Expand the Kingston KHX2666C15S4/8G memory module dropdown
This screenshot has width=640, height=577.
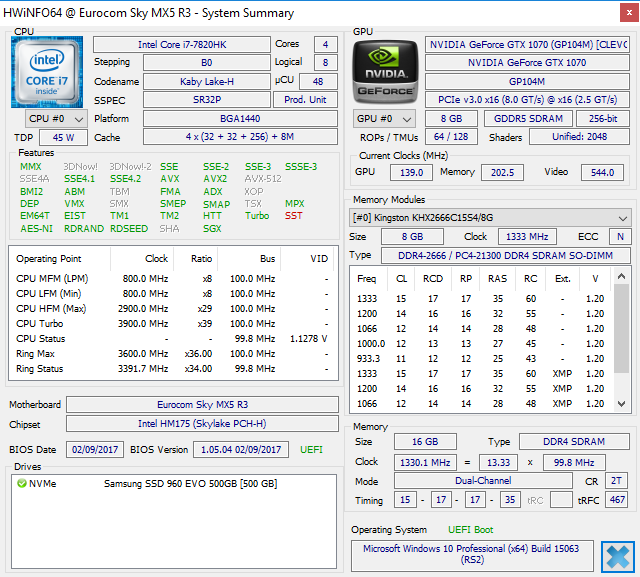click(x=490, y=218)
